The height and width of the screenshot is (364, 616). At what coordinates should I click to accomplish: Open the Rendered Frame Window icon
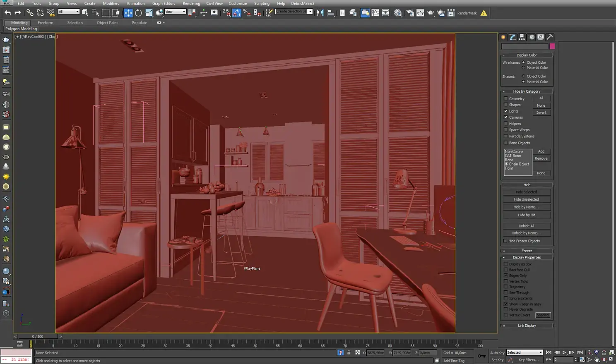[420, 13]
